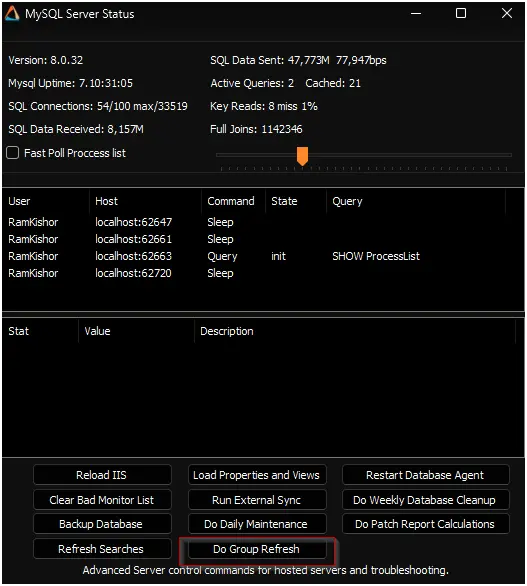Click the Cached: 21 text
The image size is (527, 586).
(333, 83)
